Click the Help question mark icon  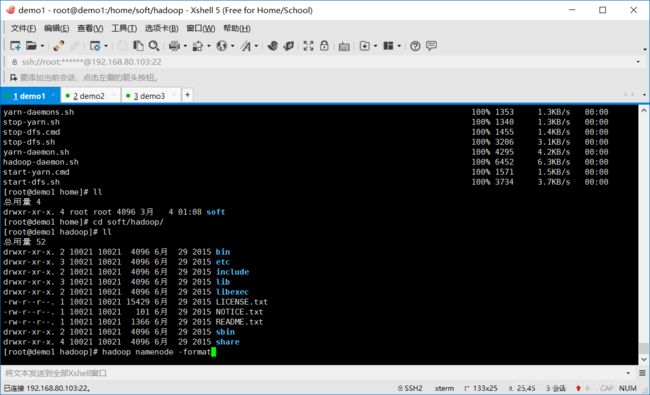tap(415, 46)
